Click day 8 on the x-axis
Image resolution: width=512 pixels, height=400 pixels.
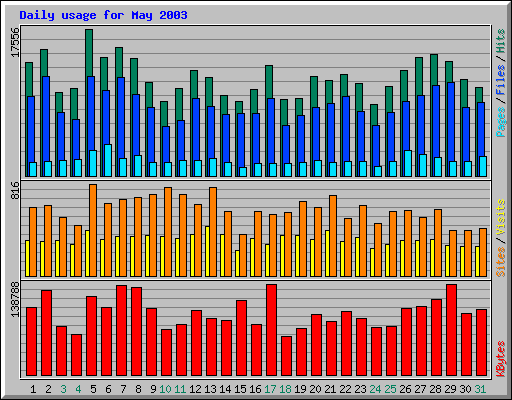click(138, 389)
